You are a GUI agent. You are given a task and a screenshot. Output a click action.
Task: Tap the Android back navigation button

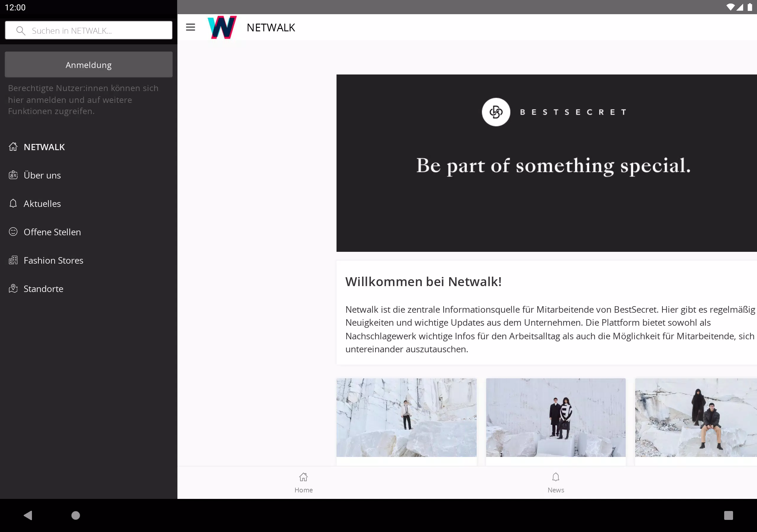[x=28, y=515]
